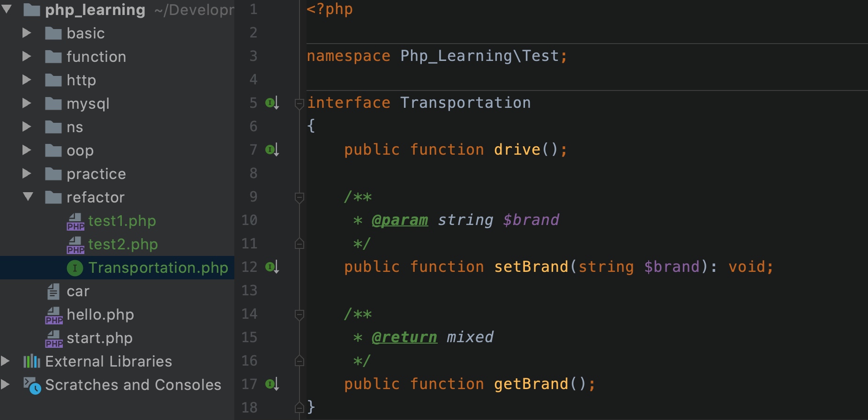Click the External Libraries bar-chart icon
Image resolution: width=868 pixels, height=420 pixels.
tap(31, 361)
